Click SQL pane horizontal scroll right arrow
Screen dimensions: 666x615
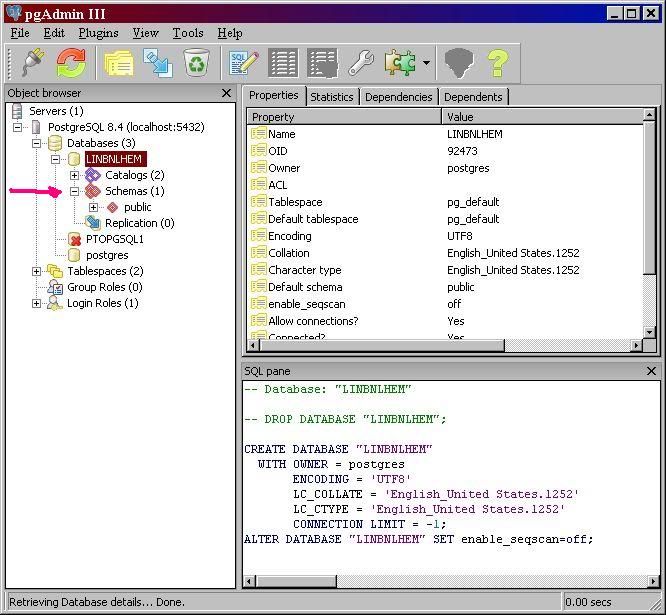click(654, 581)
